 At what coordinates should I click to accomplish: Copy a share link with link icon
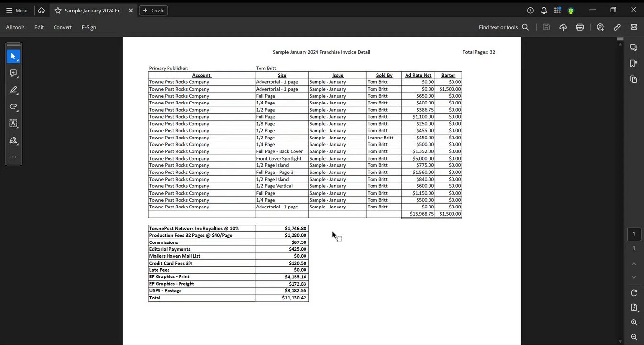(617, 27)
